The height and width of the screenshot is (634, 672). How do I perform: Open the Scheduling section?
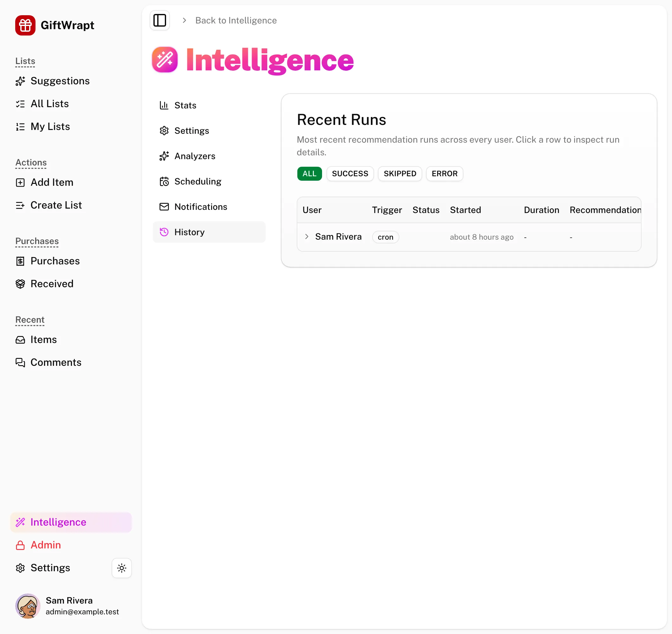(x=209, y=182)
